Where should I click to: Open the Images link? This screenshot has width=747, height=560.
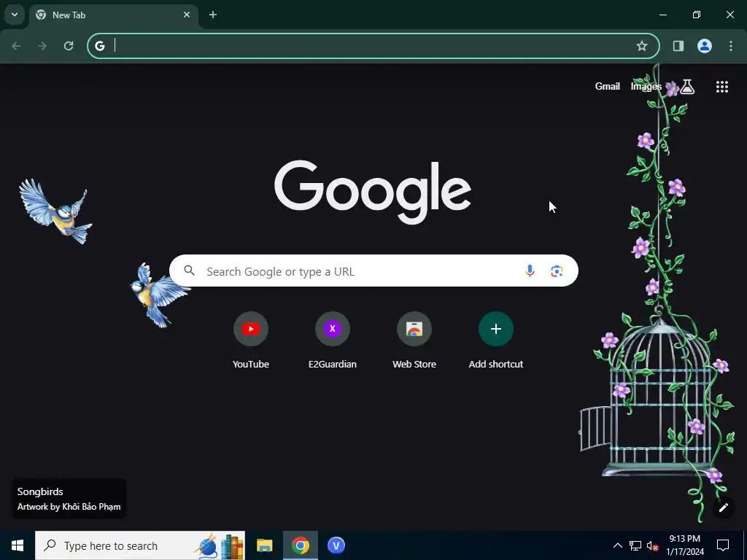pos(646,86)
